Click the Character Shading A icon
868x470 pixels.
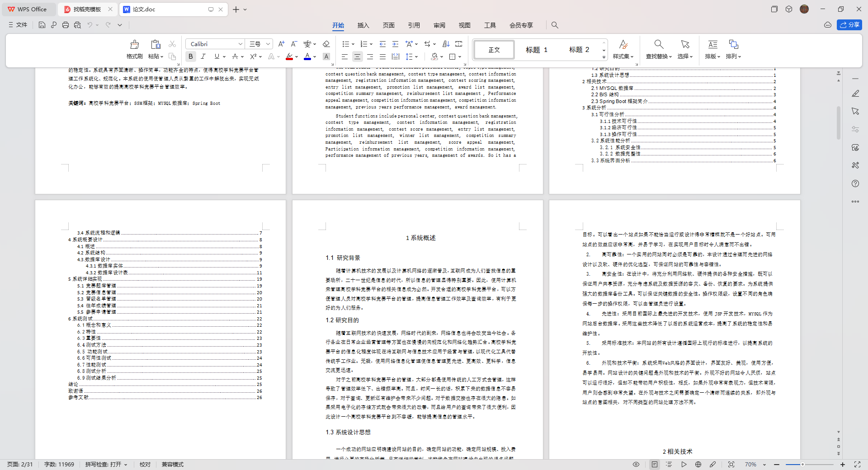(x=326, y=56)
